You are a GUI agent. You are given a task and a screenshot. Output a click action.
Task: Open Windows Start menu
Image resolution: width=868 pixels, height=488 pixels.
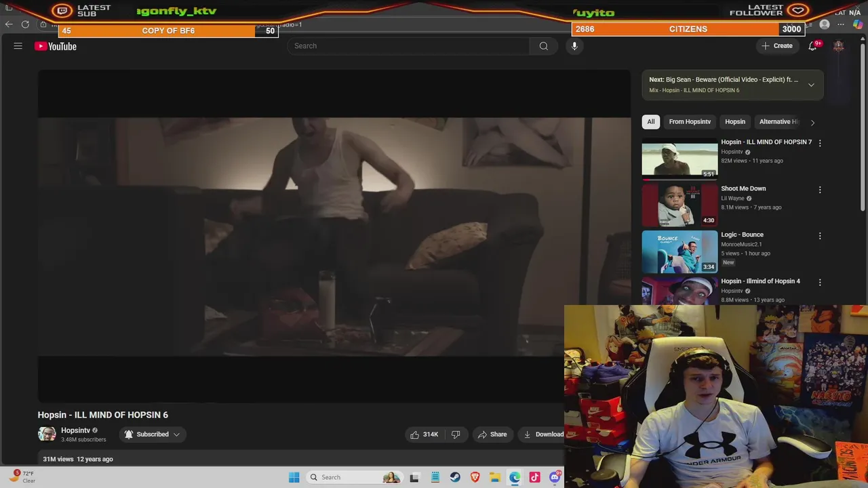click(x=294, y=477)
